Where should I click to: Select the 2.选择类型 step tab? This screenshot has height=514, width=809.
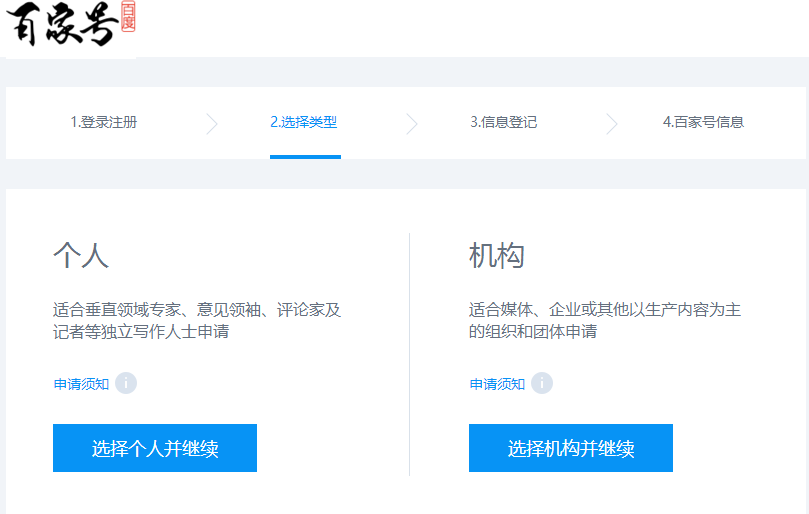point(304,122)
